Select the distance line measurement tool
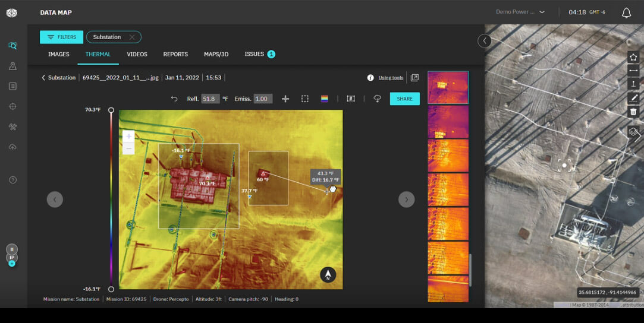Image resolution: width=644 pixels, height=323 pixels. tap(633, 71)
